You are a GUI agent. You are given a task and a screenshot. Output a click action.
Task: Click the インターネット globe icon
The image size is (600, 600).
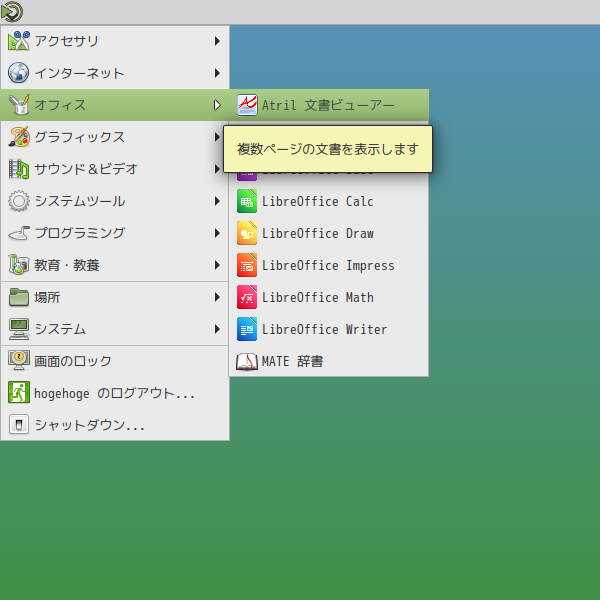pyautogui.click(x=18, y=73)
